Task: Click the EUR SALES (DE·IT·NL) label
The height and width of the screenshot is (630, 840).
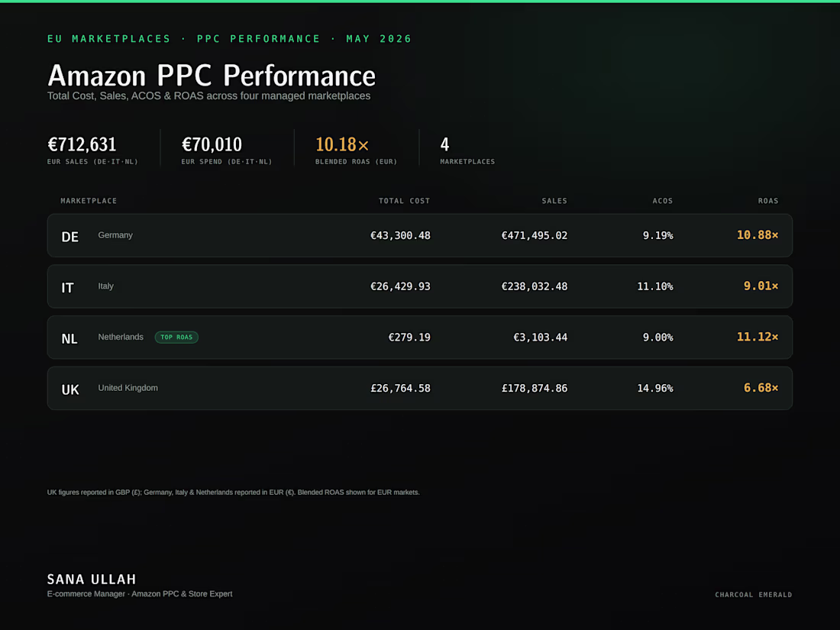Action: click(92, 161)
